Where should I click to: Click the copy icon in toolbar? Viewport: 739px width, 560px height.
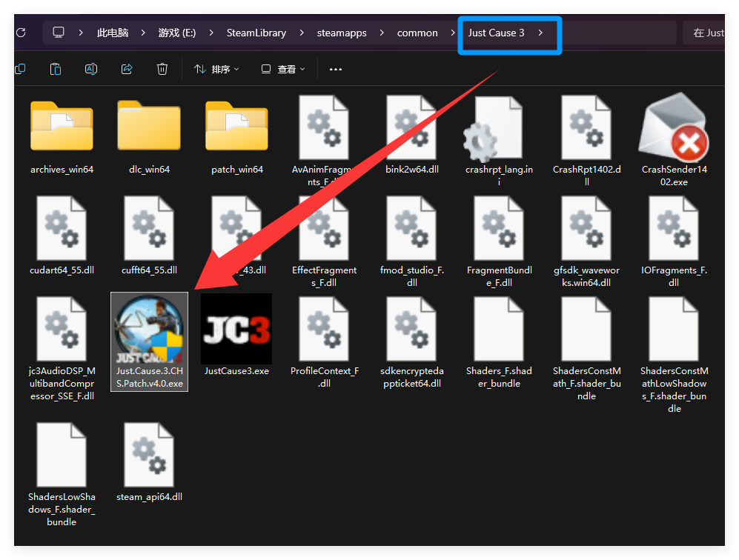point(20,69)
